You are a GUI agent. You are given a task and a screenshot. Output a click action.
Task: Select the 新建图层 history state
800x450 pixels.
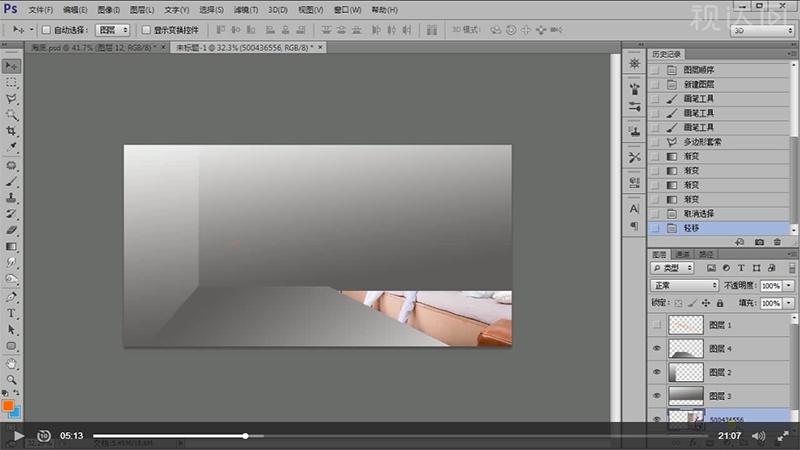click(x=718, y=84)
